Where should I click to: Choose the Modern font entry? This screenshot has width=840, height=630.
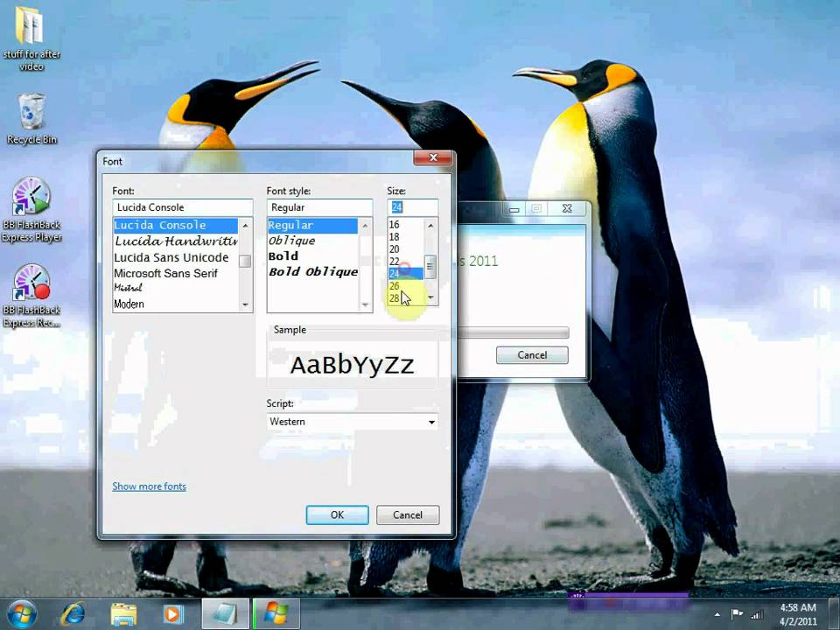pos(176,304)
